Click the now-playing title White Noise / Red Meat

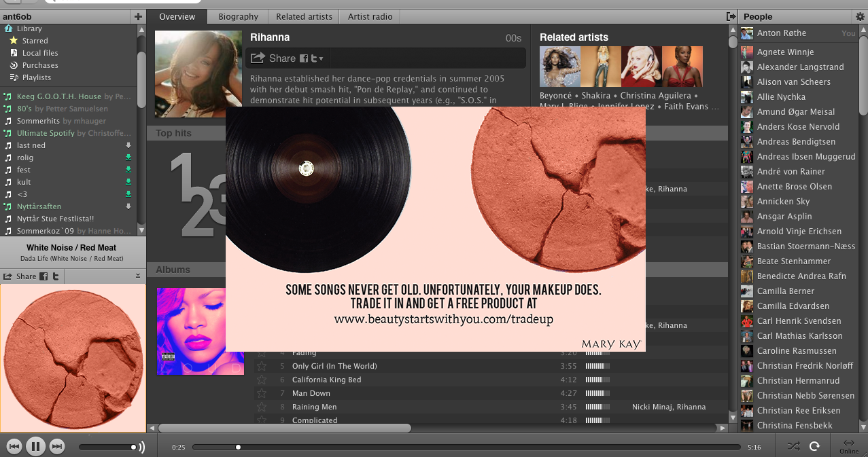[71, 248]
